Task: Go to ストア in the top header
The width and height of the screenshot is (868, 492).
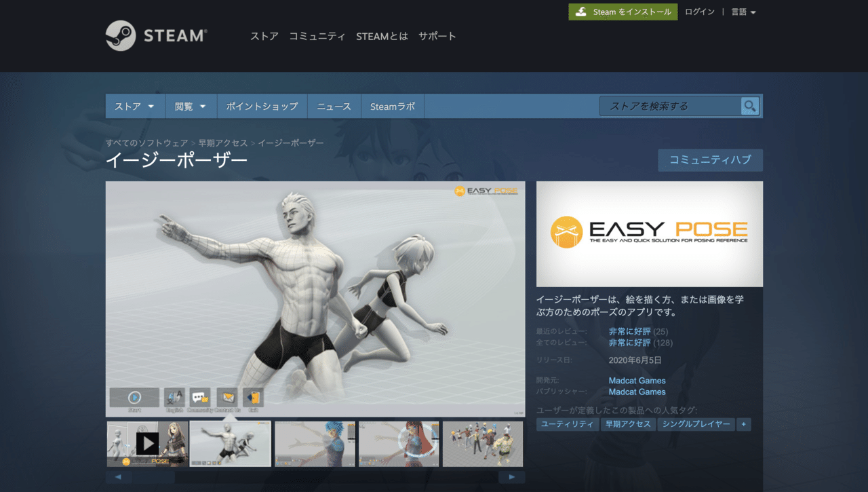Action: [x=264, y=36]
